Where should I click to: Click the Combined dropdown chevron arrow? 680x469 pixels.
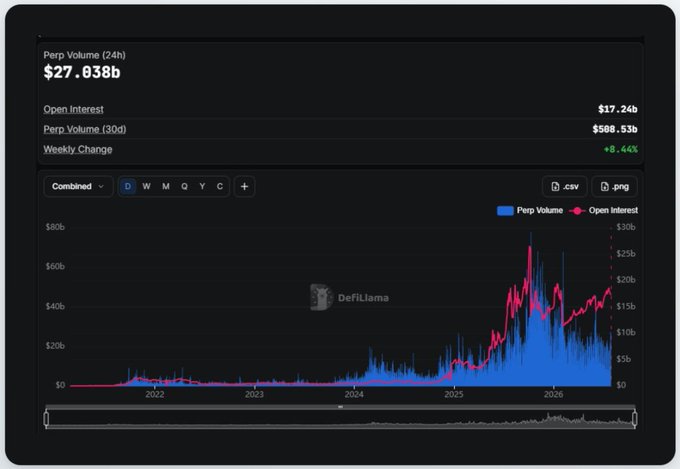click(101, 187)
